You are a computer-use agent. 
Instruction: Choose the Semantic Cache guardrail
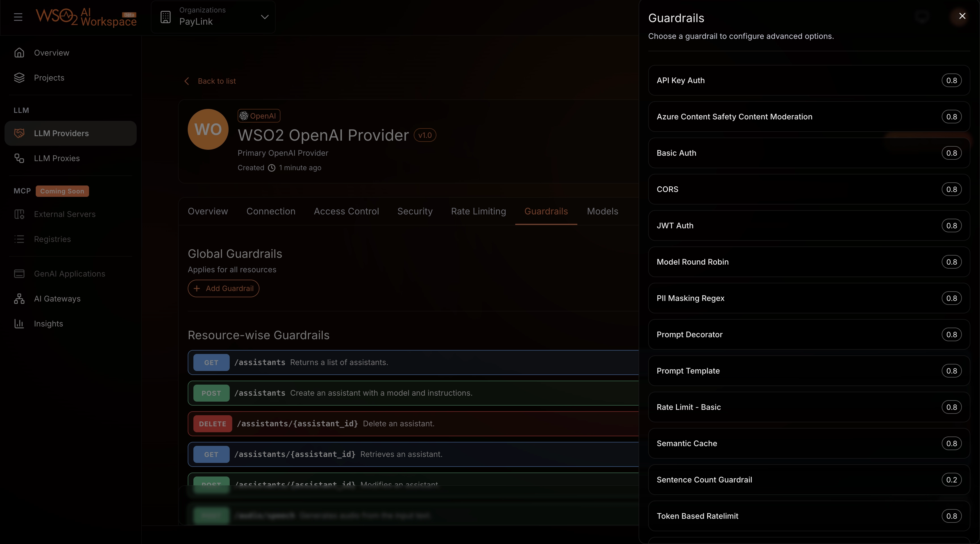(x=809, y=444)
